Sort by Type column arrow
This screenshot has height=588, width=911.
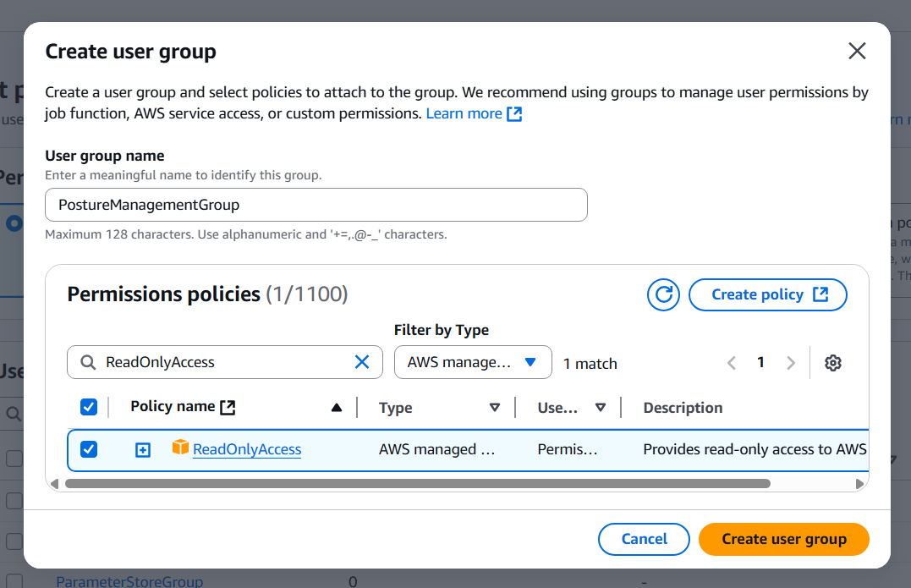pos(495,407)
